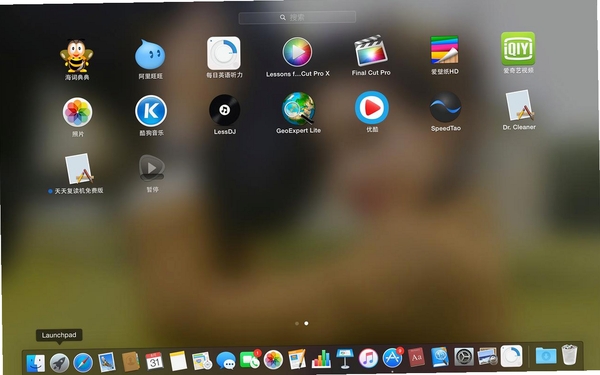This screenshot has height=375, width=600.
Task: Open Dr. Cleaner
Action: 519,105
